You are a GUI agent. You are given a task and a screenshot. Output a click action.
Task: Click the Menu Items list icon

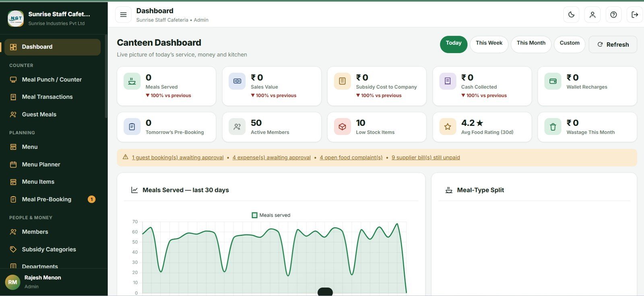tap(13, 182)
